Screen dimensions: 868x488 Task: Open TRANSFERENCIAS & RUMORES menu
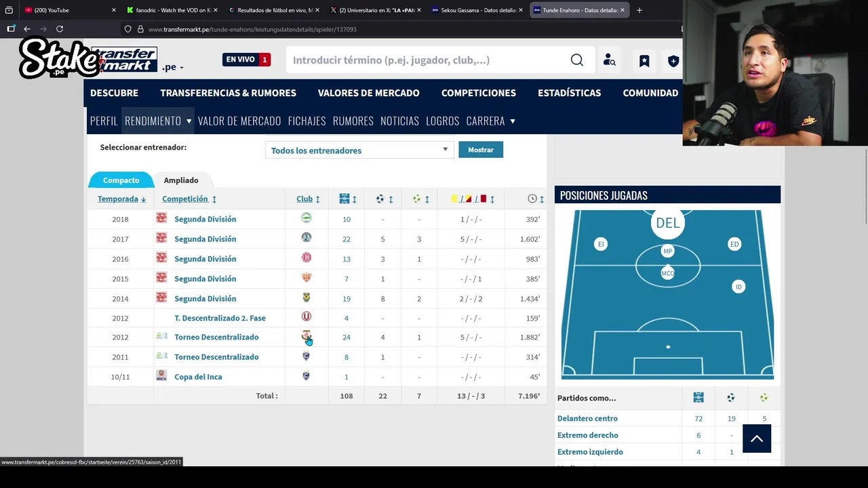point(228,93)
